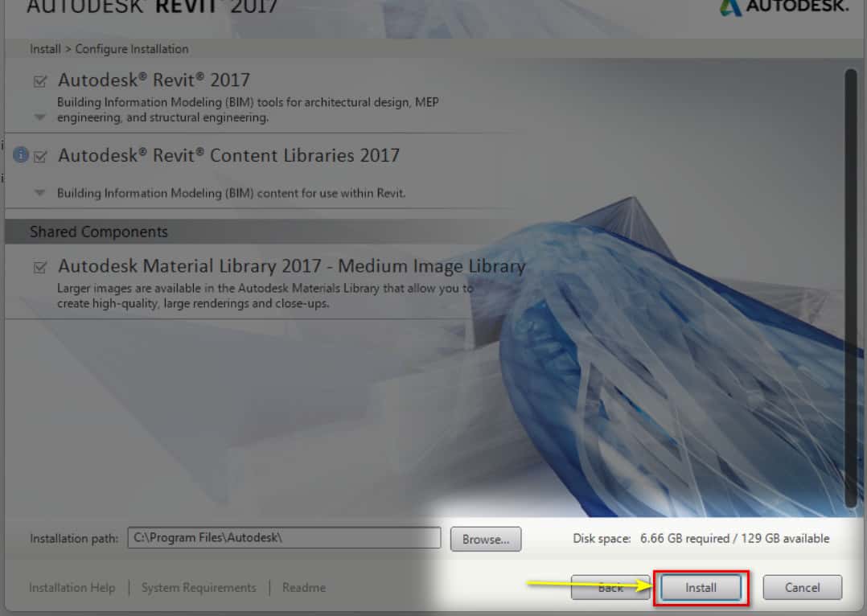This screenshot has width=867, height=616.
Task: Click the Install button
Action: [701, 587]
